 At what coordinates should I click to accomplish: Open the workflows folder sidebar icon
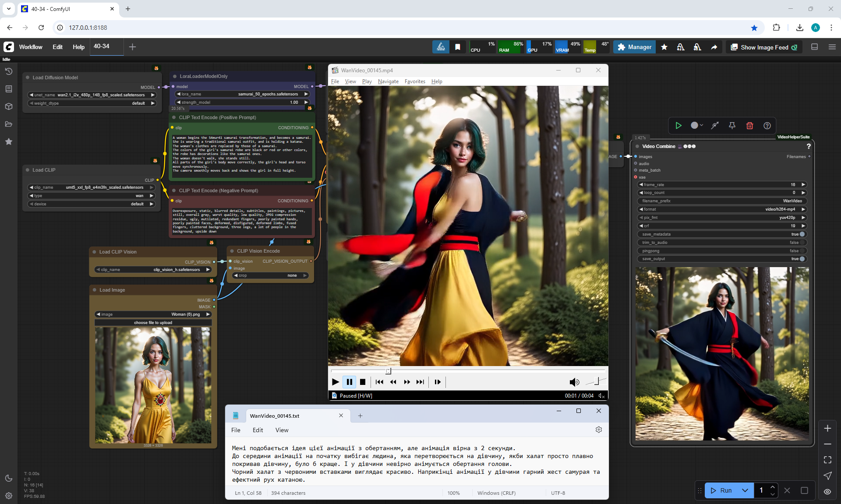pos(9,124)
